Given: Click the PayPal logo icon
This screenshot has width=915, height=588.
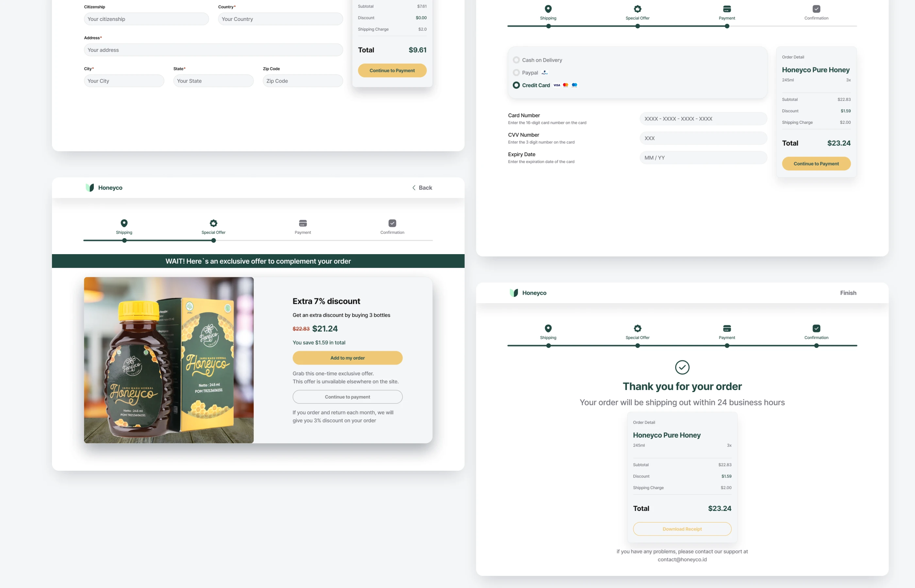Looking at the screenshot, I should [544, 73].
